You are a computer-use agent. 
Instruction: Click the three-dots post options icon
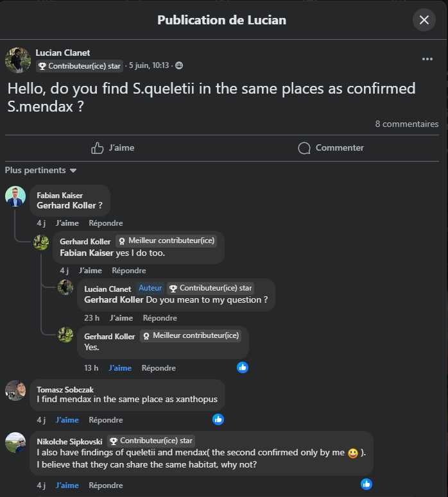pos(427,59)
